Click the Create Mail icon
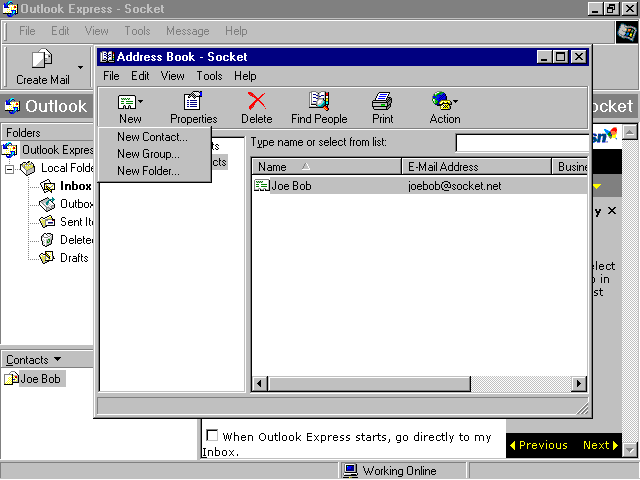Screen dimensions: 640x480 coord(42,60)
